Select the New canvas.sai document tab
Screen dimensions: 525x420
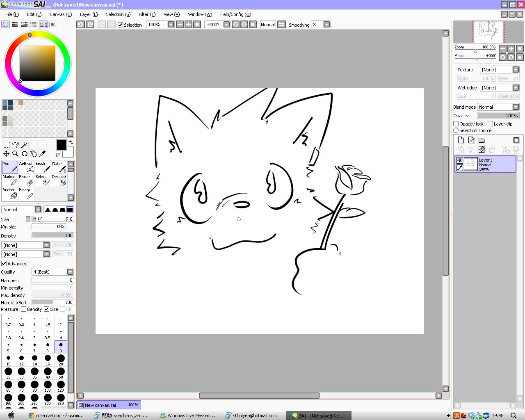coord(109,405)
